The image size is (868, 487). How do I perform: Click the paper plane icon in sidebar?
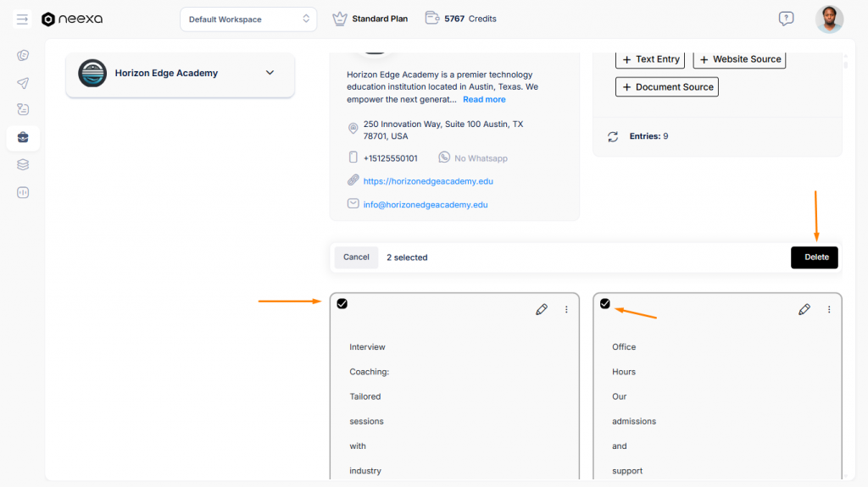pos(23,83)
